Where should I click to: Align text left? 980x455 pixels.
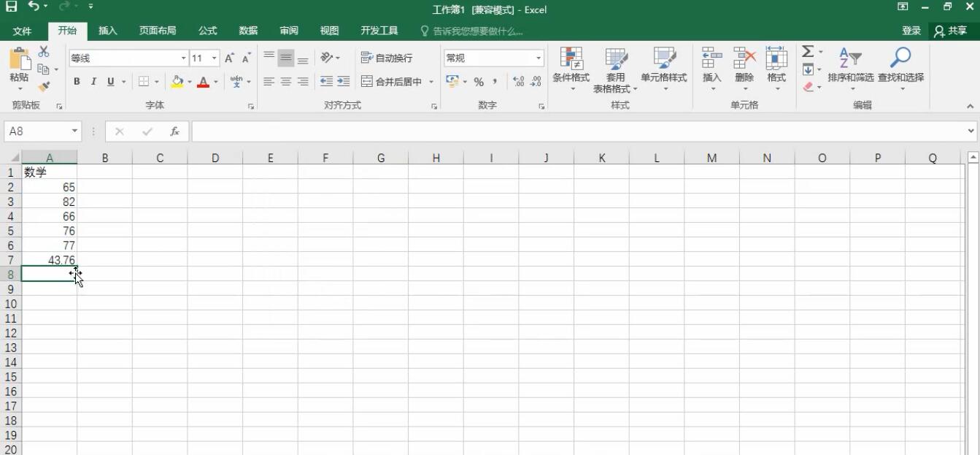pyautogui.click(x=269, y=82)
